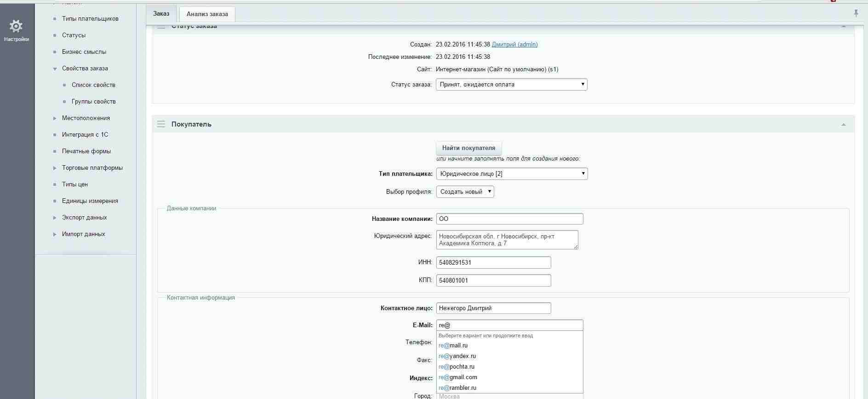Open Печатные формы in sidebar
The image size is (868, 399).
86,151
